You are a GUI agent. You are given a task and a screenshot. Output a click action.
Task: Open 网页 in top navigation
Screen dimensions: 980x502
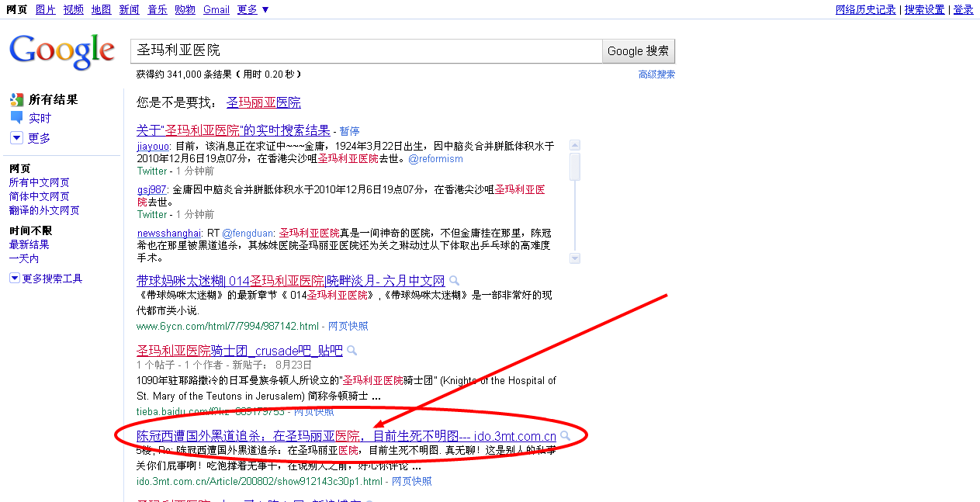pos(16,9)
